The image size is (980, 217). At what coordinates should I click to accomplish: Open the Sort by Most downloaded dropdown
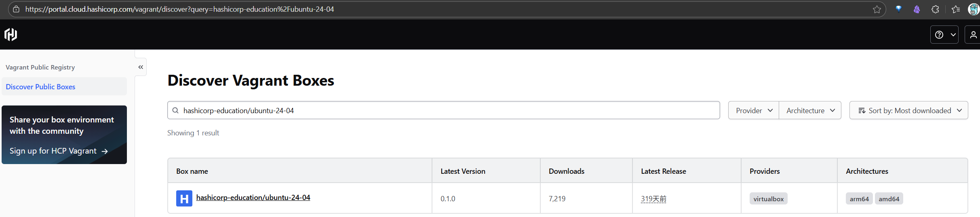[909, 110]
